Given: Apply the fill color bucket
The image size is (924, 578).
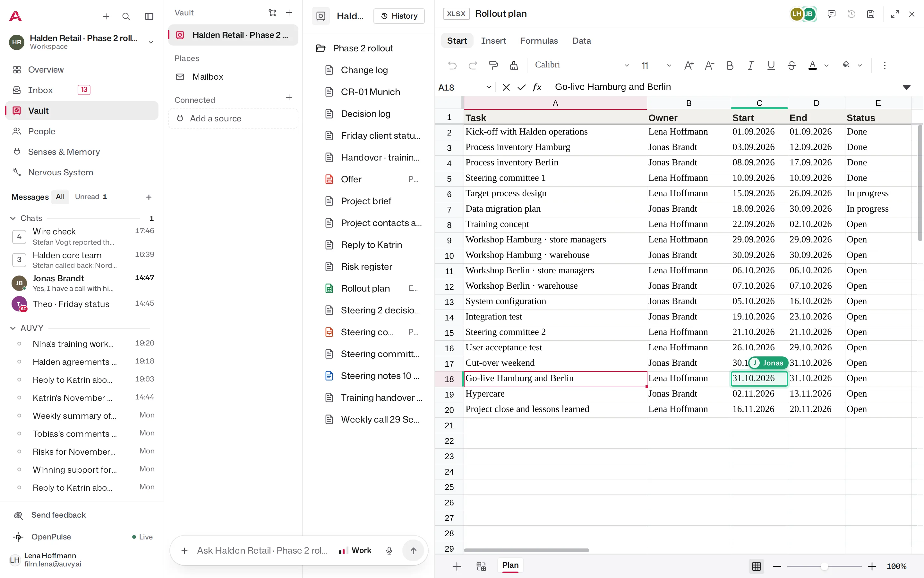Looking at the screenshot, I should [x=846, y=65].
